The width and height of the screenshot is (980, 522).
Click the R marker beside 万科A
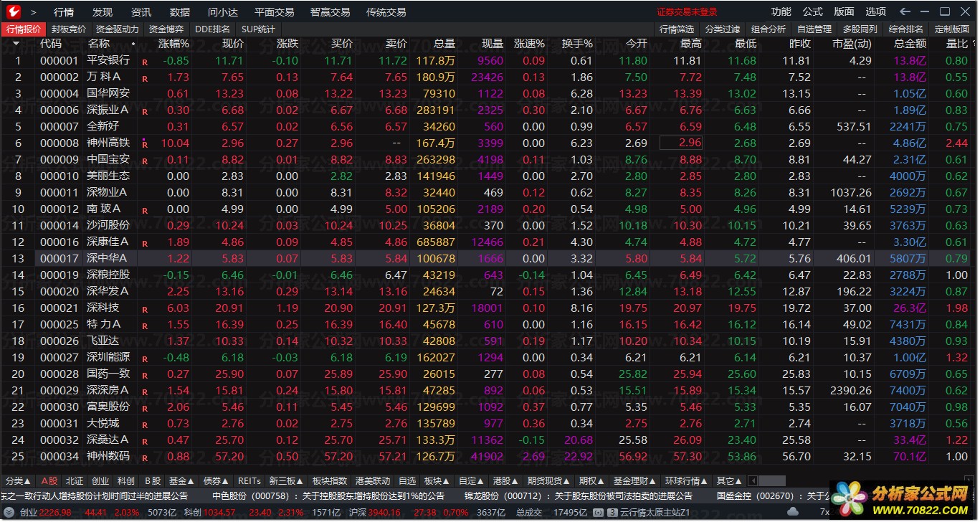(146, 78)
